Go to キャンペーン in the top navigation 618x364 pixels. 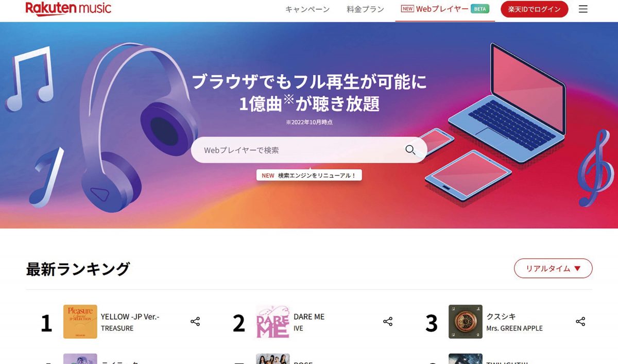pos(307,9)
